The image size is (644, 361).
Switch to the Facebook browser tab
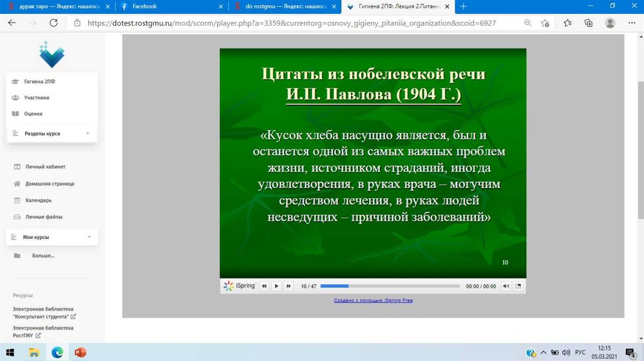tap(170, 6)
